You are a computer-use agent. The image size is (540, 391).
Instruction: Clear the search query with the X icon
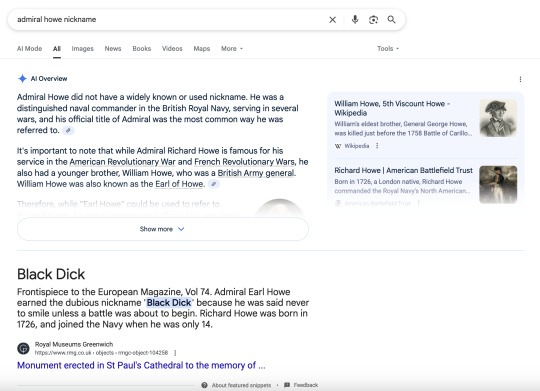tap(332, 20)
